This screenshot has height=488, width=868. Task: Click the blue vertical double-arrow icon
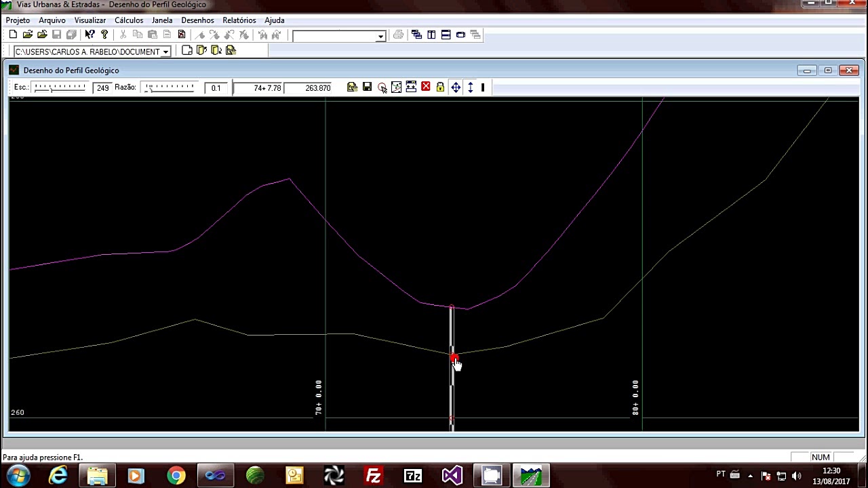coord(470,87)
